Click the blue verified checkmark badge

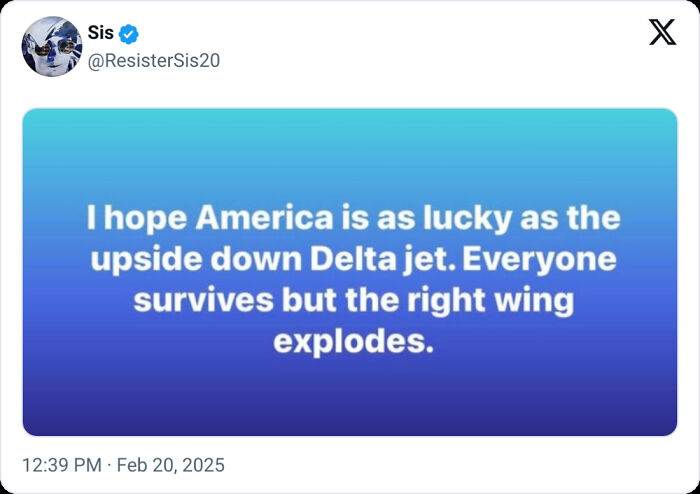[128, 35]
